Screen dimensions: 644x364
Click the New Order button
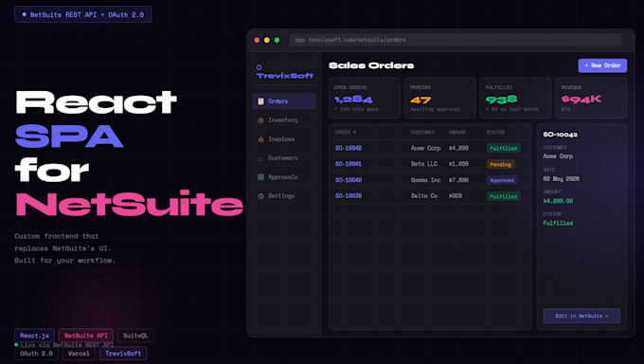tap(602, 65)
